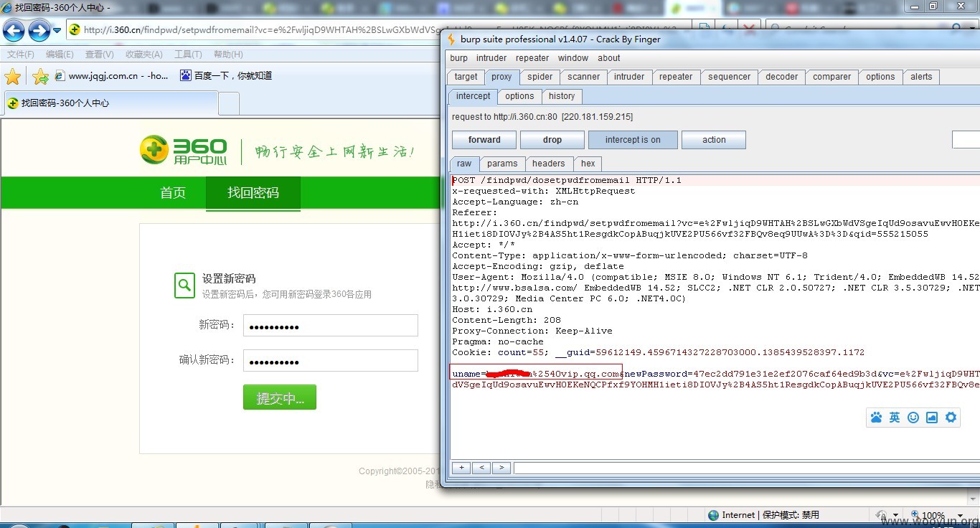Select the 找回密码 navigation item
The image size is (980, 528).
253,193
